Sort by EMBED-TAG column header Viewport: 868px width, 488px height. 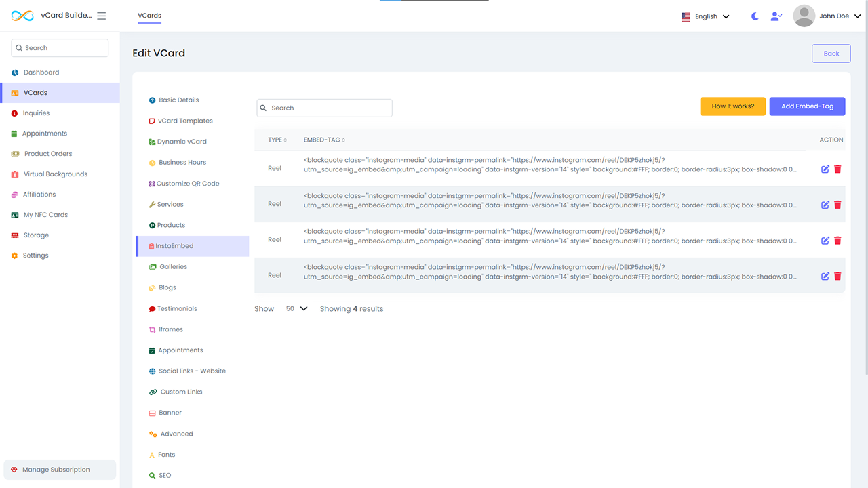(324, 140)
